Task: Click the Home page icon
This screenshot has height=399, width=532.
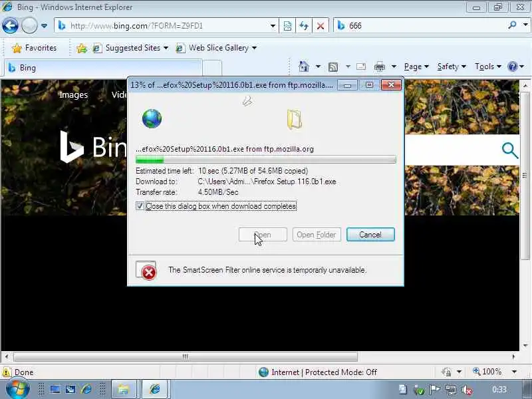Action: 304,66
